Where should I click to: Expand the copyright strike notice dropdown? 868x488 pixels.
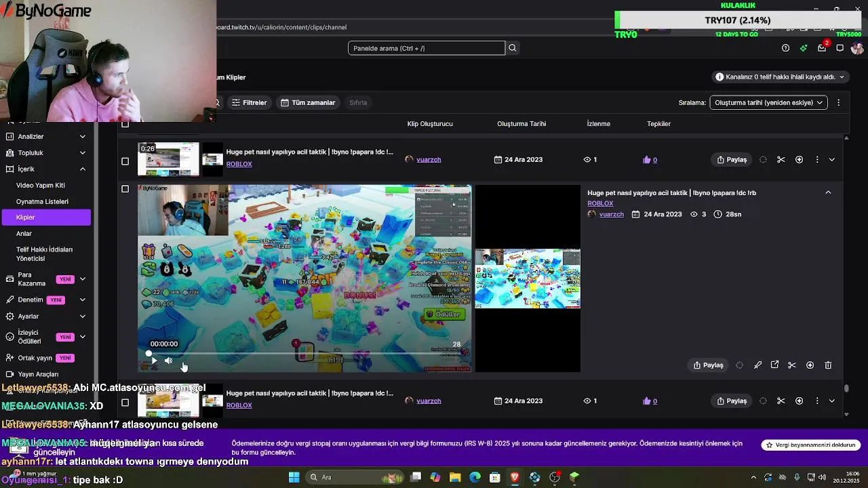[781, 77]
